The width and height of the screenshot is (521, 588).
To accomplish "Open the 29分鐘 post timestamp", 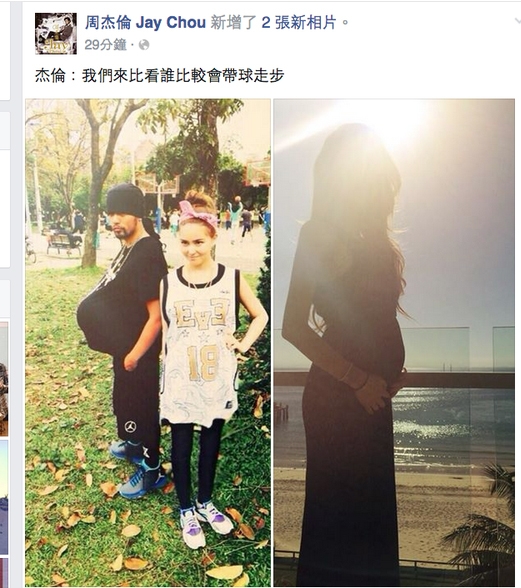I will (105, 45).
